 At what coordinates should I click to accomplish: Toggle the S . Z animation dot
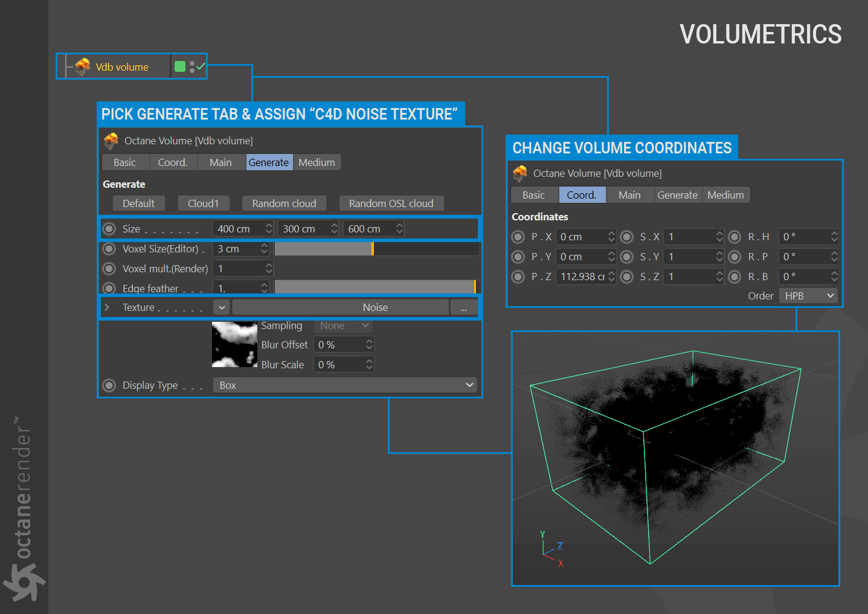coord(627,277)
